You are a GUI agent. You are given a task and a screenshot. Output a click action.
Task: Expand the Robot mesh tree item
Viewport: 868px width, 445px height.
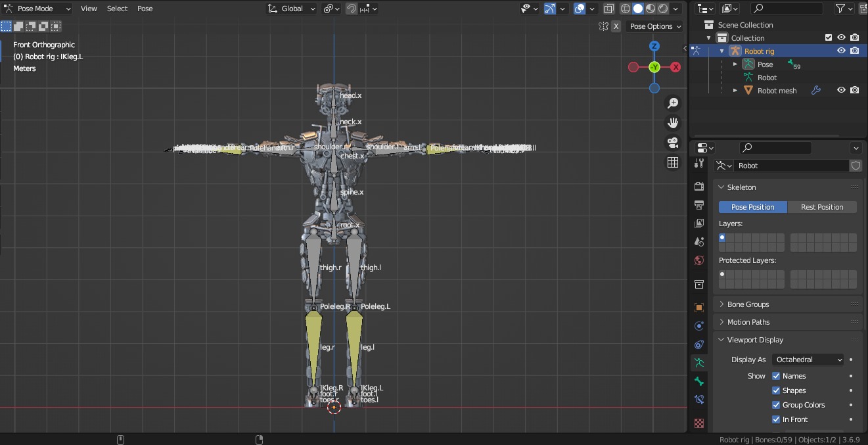coord(735,91)
